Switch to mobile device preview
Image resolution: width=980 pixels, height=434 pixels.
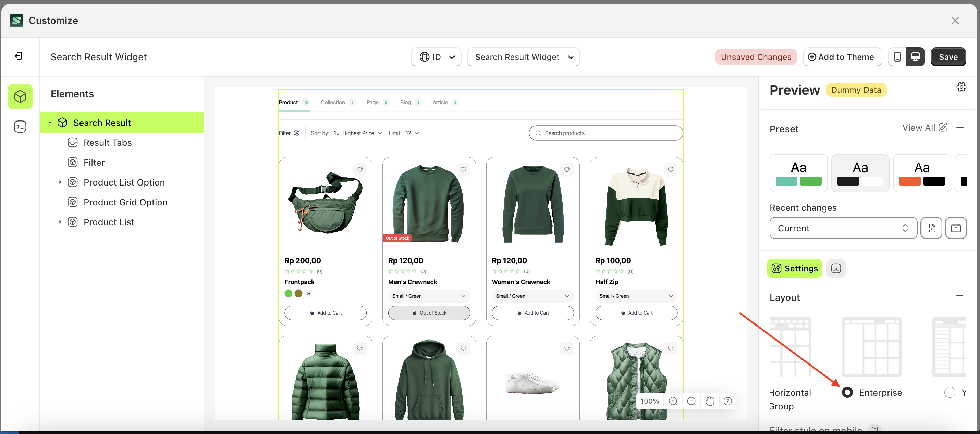point(897,57)
